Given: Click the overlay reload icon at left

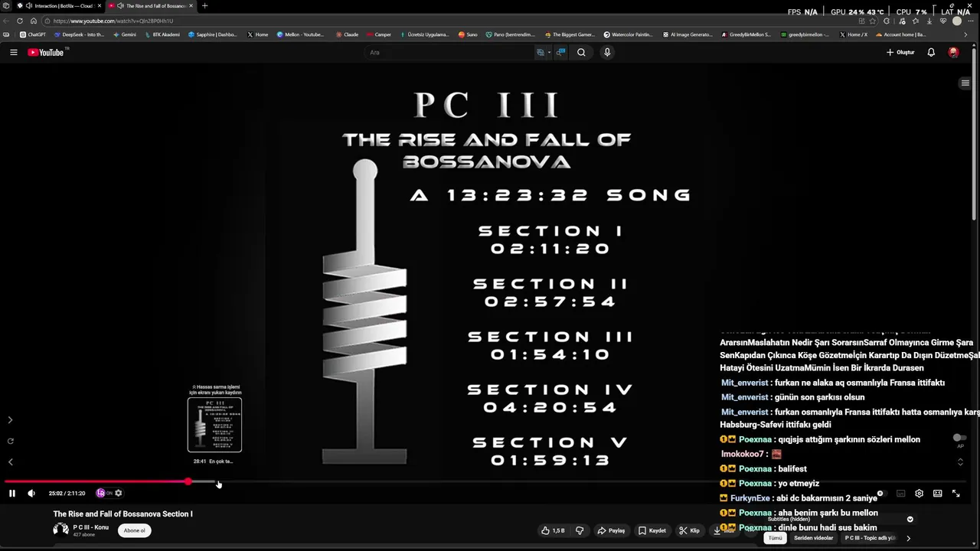Looking at the screenshot, I should click(10, 441).
